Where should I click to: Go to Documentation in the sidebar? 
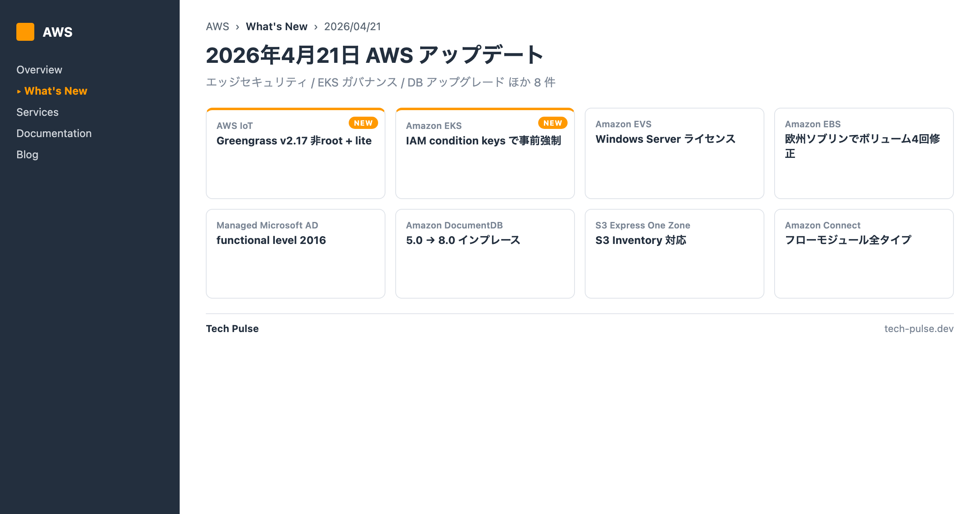click(x=54, y=133)
